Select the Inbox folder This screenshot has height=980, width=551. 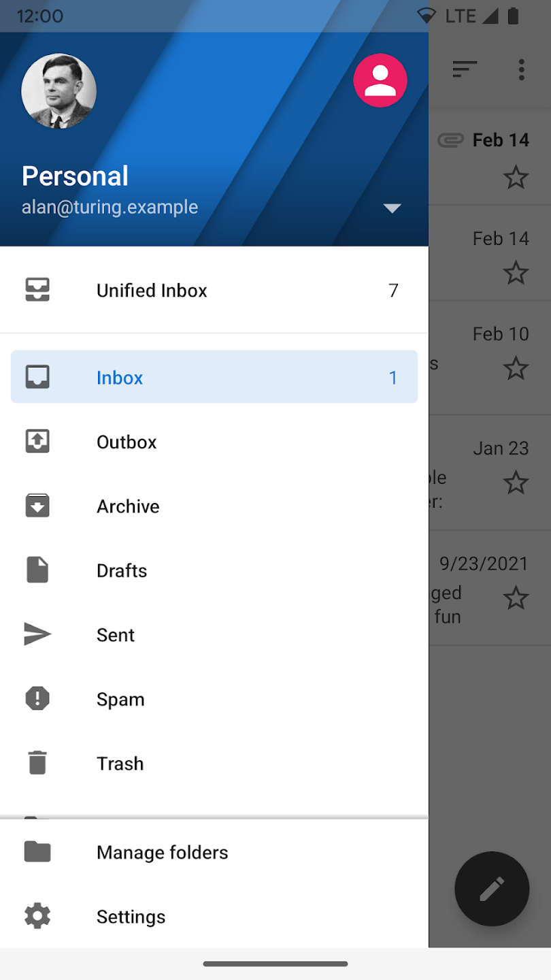(x=120, y=378)
